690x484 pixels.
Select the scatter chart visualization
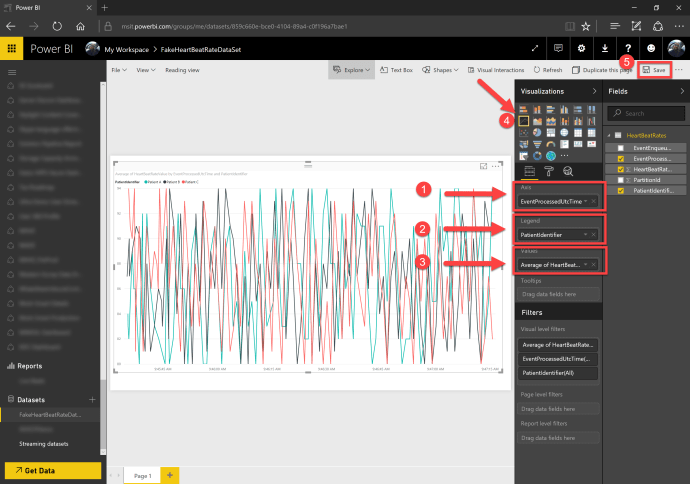523,132
